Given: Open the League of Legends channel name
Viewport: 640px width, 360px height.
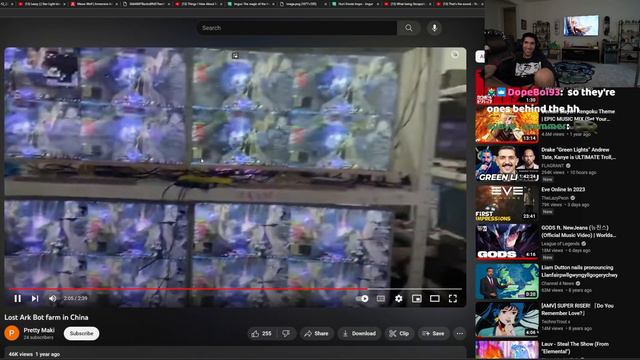Looking at the screenshot, I should coord(560,244).
